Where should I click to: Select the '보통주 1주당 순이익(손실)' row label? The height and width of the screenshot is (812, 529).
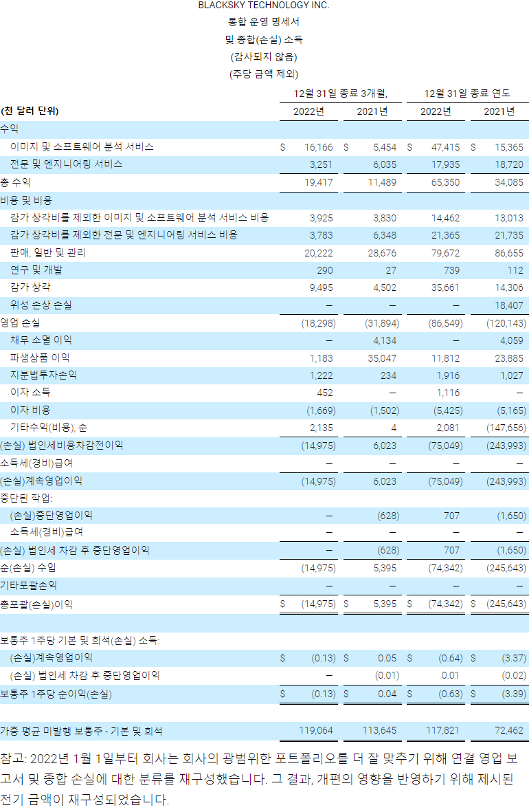56,694
